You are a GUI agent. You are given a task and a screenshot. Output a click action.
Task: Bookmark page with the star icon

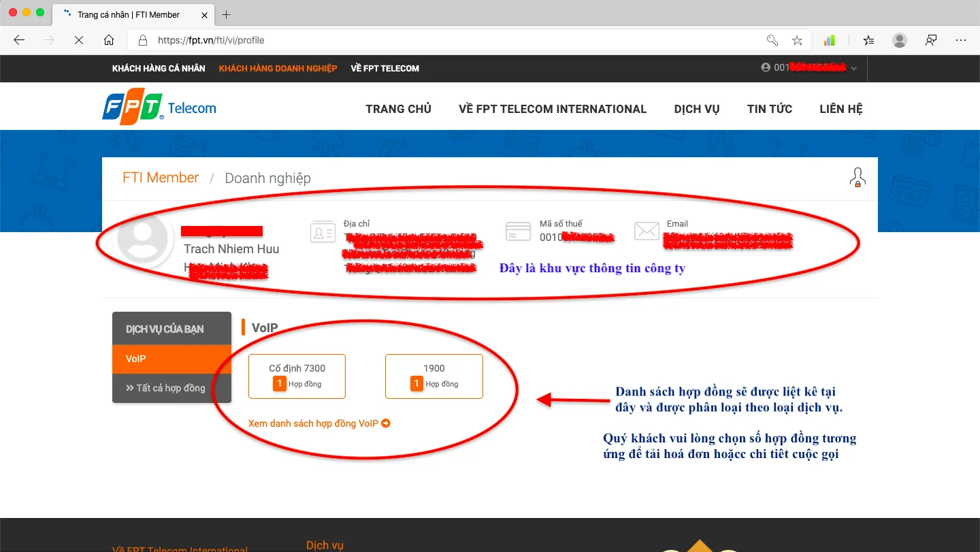click(797, 40)
